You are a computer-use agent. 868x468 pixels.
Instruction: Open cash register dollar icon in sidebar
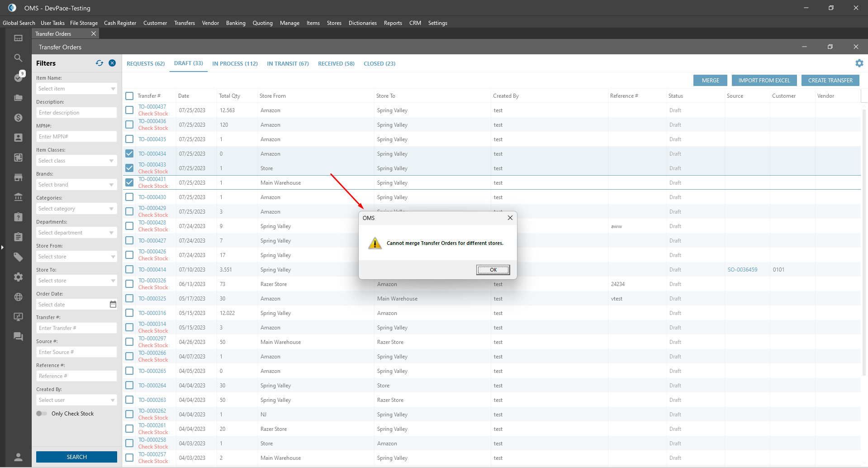pyautogui.click(x=18, y=118)
